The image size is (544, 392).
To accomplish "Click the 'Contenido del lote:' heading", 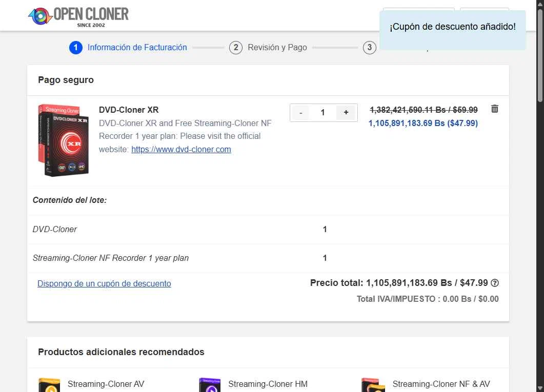I will pyautogui.click(x=70, y=200).
